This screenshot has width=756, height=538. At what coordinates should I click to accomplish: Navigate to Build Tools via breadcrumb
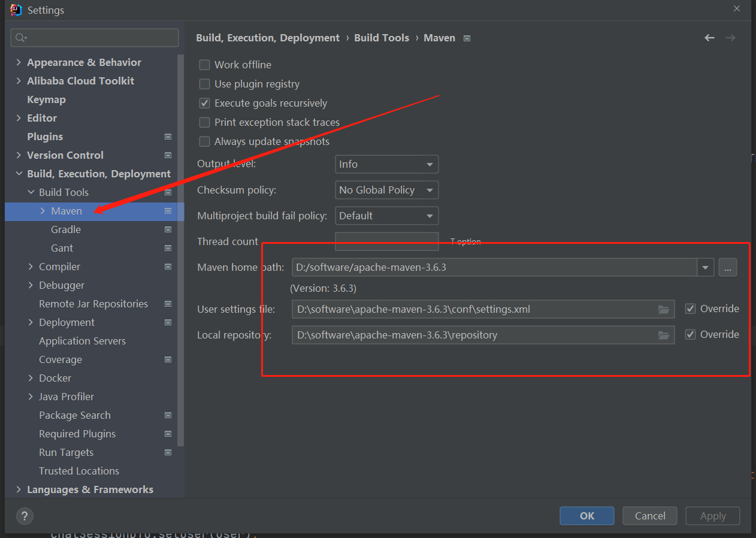(382, 37)
